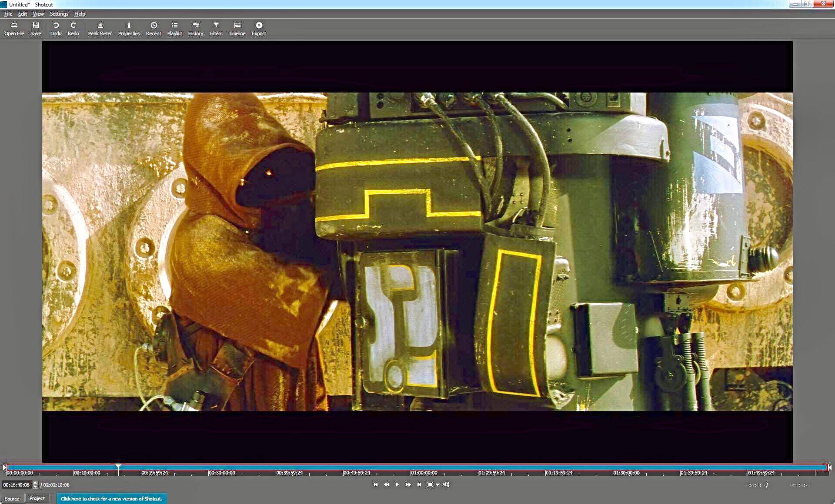Click the out-point marker at scrub bar end

coord(830,468)
